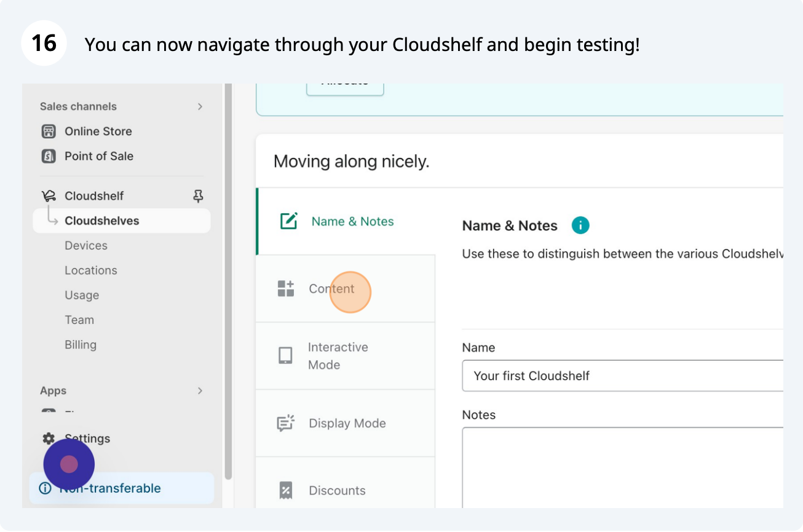Open the info tooltip beside Name & Notes
The width and height of the screenshot is (803, 532).
pos(580,225)
